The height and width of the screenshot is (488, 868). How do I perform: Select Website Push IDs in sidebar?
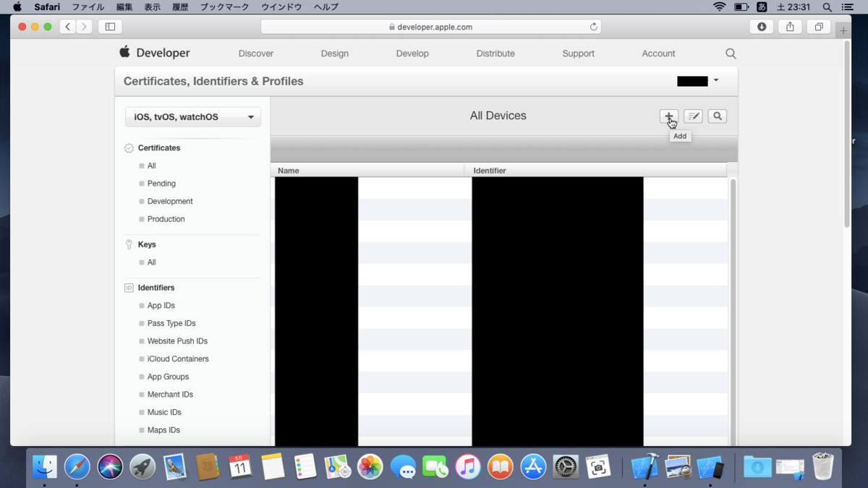[177, 341]
